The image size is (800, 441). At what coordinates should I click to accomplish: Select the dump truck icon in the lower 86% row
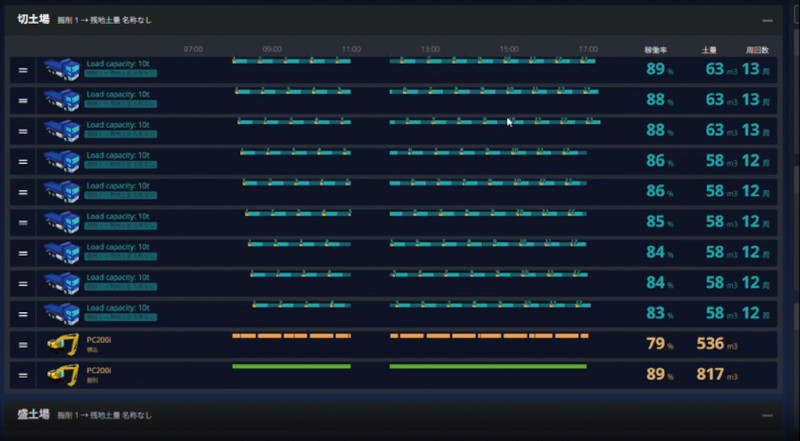point(62,192)
